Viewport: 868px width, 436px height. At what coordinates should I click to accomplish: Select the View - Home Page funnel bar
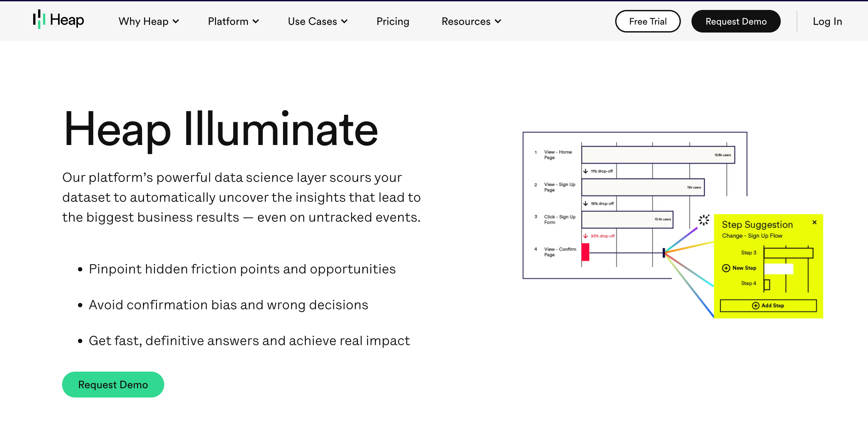[x=657, y=155]
